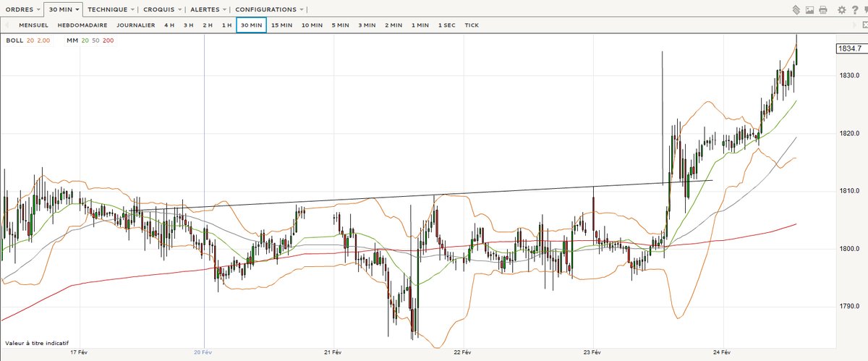Click the 24 Fév date label
868x361 pixels.
coord(723,353)
